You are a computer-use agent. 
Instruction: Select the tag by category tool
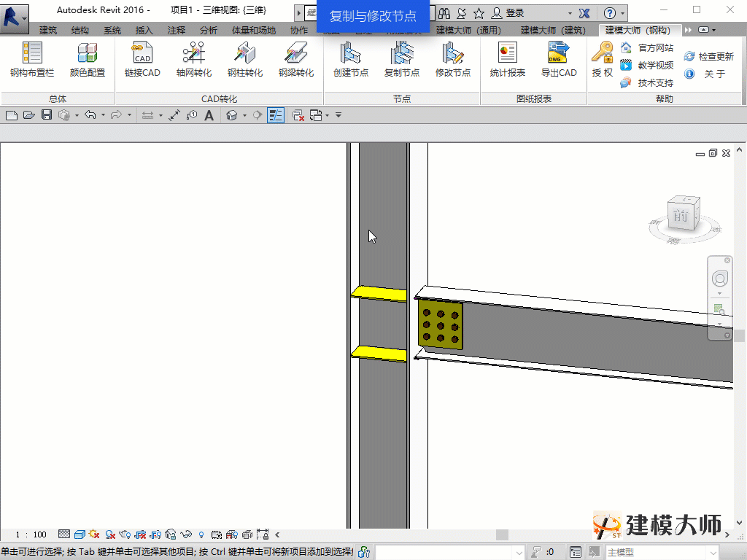192,115
